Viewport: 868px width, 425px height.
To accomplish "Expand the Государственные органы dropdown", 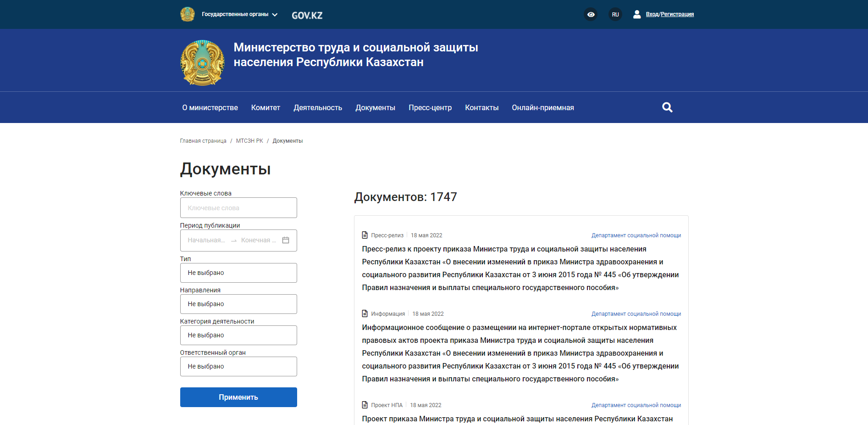I will 239,14.
